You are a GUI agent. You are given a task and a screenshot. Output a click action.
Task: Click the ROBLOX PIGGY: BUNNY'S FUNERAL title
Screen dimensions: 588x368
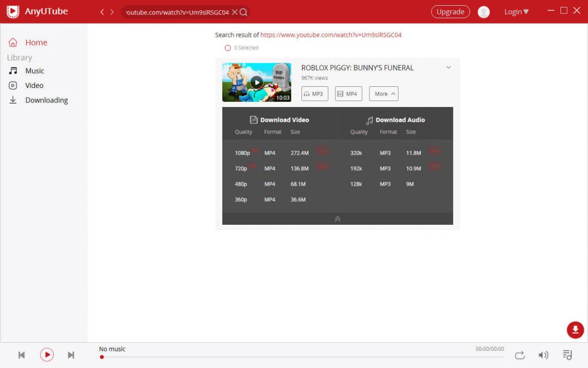click(x=357, y=68)
